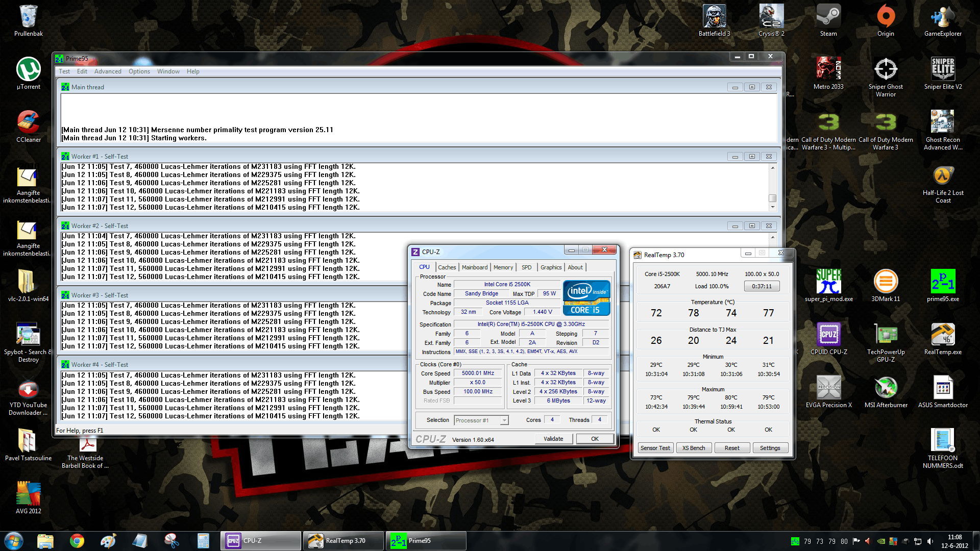This screenshot has width=980, height=551.
Task: Click RealTemp XS Bench button
Action: (694, 448)
